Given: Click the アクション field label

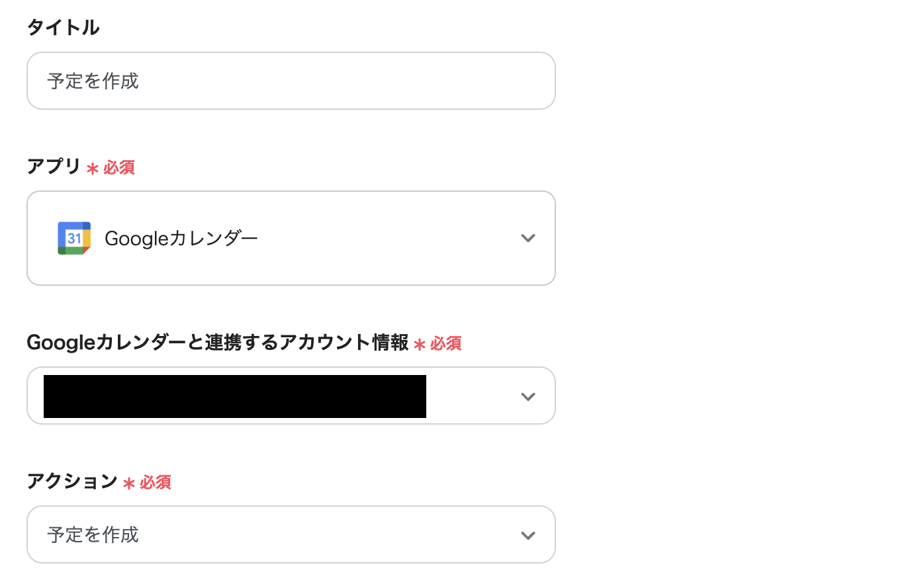Looking at the screenshot, I should (72, 481).
